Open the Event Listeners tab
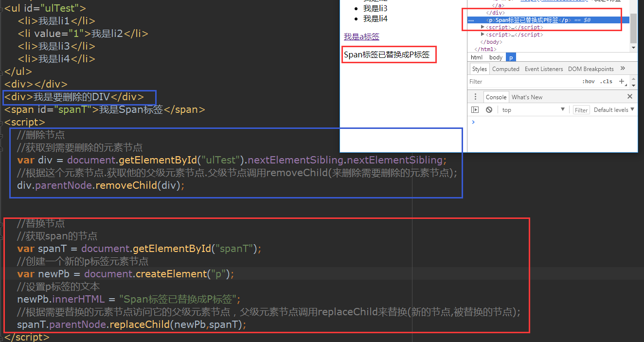The height and width of the screenshot is (342, 644). click(x=544, y=69)
